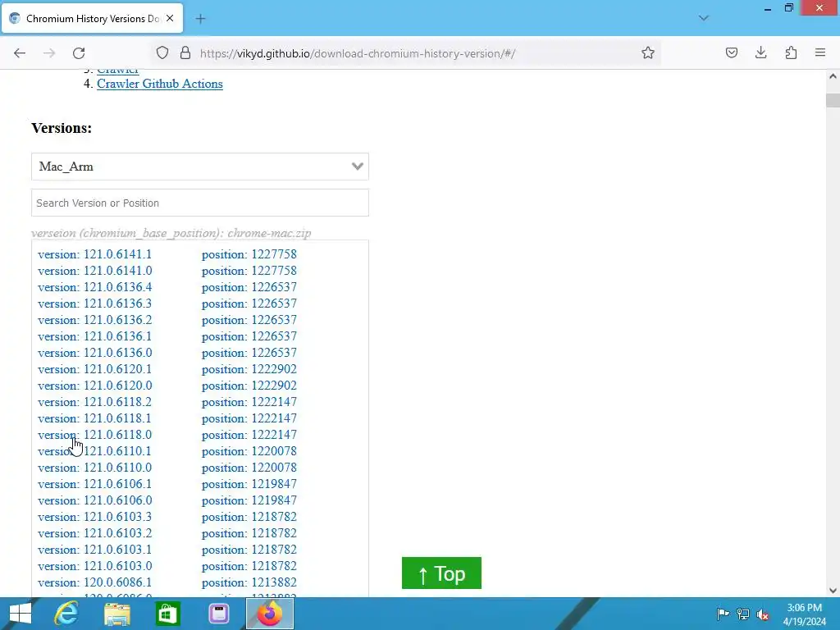Viewport: 840px width, 630px height.
Task: Click the page vertical scrollbar thumb
Action: click(833, 100)
